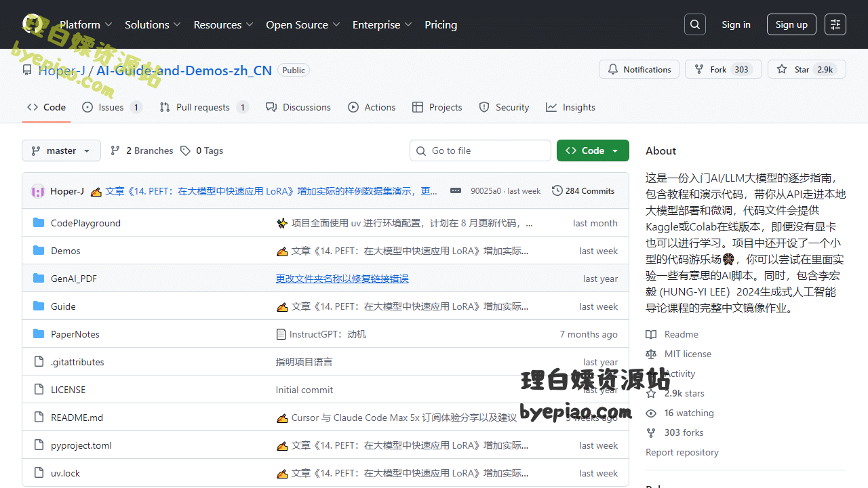This screenshot has width=868, height=488.
Task: Expand commit message ellipsis icon
Action: [456, 191]
